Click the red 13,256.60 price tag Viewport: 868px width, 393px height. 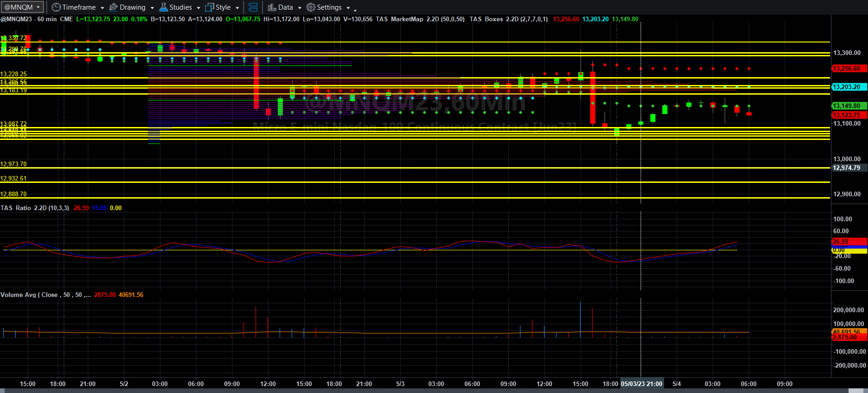[849, 69]
